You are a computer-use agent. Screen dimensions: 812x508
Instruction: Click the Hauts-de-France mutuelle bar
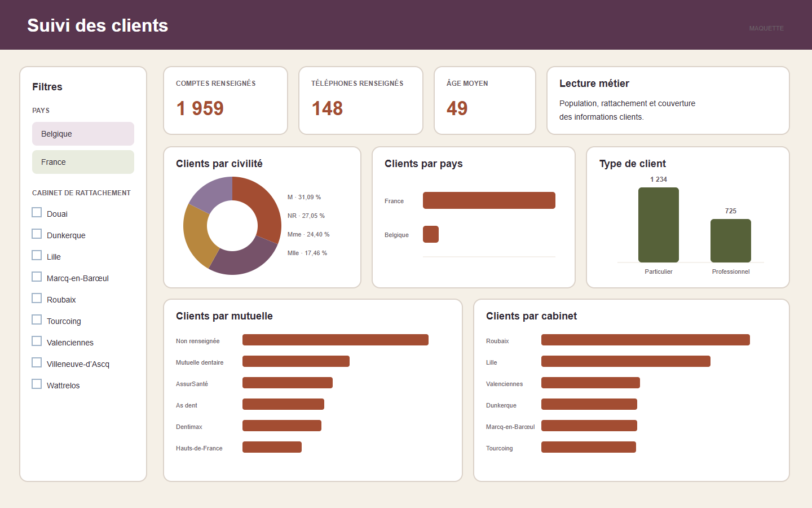tap(272, 447)
